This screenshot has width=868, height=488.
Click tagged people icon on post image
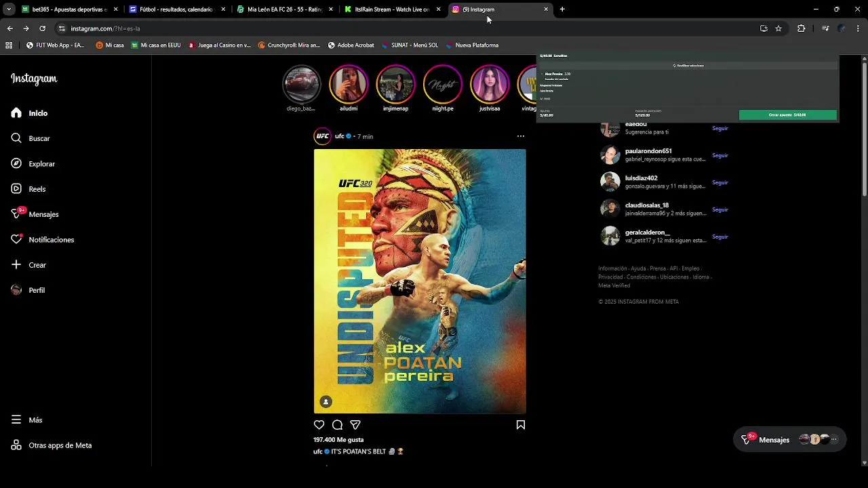(x=325, y=402)
